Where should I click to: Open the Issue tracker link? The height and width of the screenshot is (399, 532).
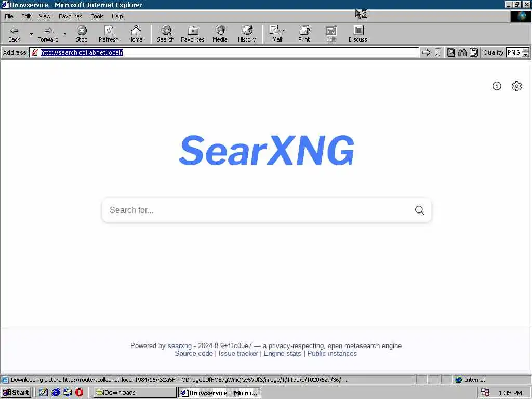[238, 353]
